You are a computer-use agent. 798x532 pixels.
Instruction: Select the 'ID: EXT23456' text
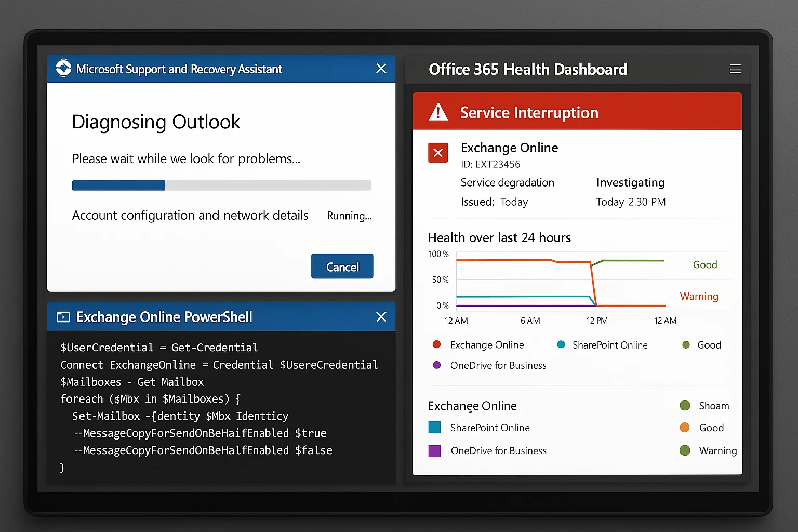490,164
